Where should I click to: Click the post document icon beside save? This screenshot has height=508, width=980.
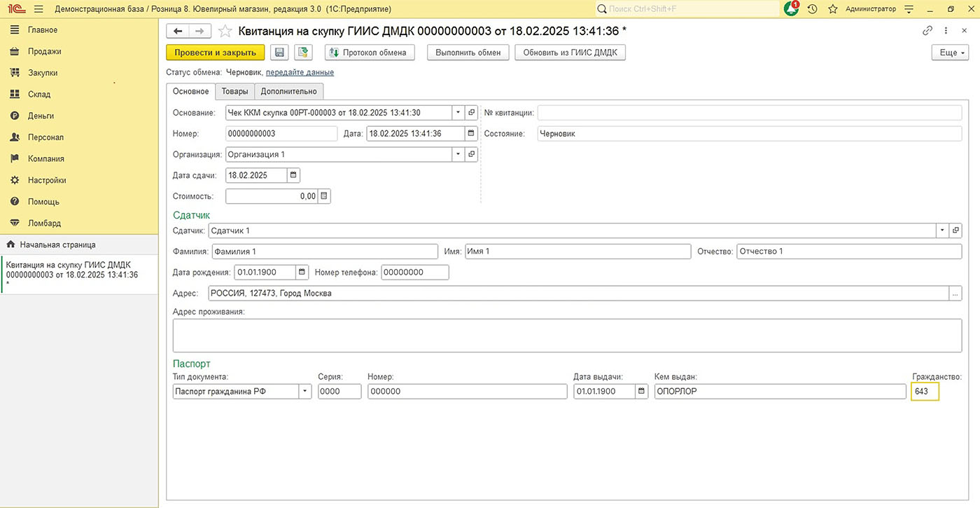(x=303, y=53)
